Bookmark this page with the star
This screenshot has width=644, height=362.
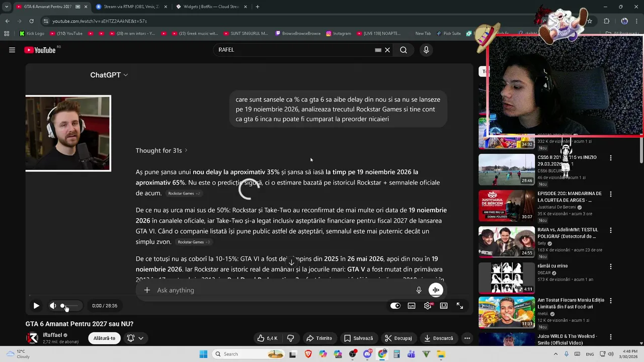coord(590,21)
